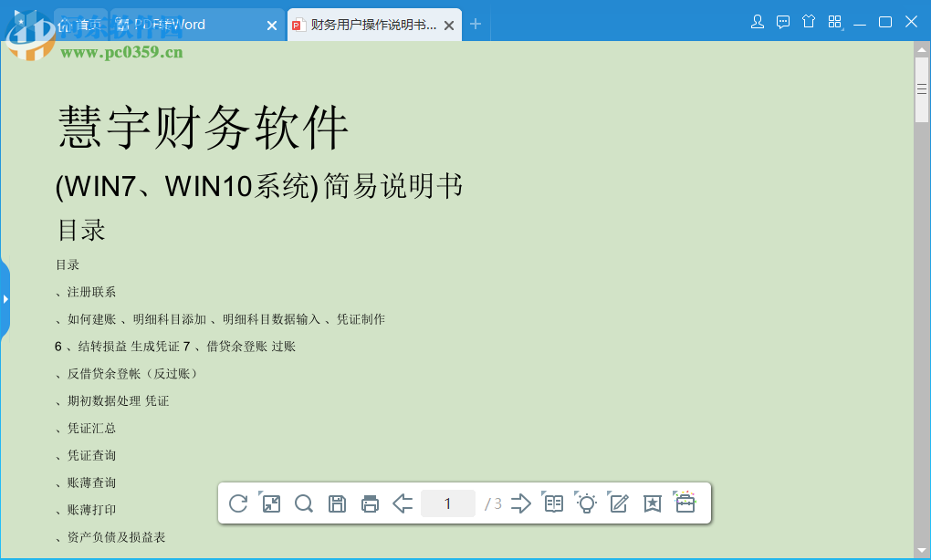Image resolution: width=931 pixels, height=560 pixels.
Task: Add a bookmark to the current page
Action: 652,503
